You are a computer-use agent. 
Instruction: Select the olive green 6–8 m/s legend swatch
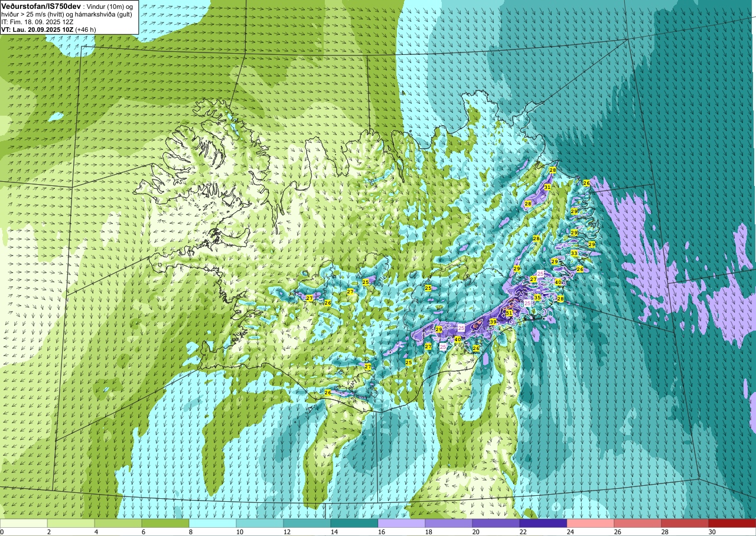pyautogui.click(x=165, y=523)
